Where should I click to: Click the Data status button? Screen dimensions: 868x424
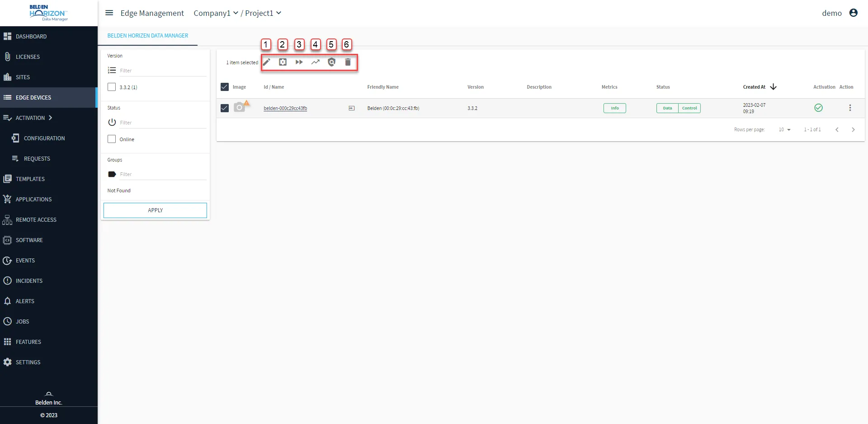tap(667, 108)
